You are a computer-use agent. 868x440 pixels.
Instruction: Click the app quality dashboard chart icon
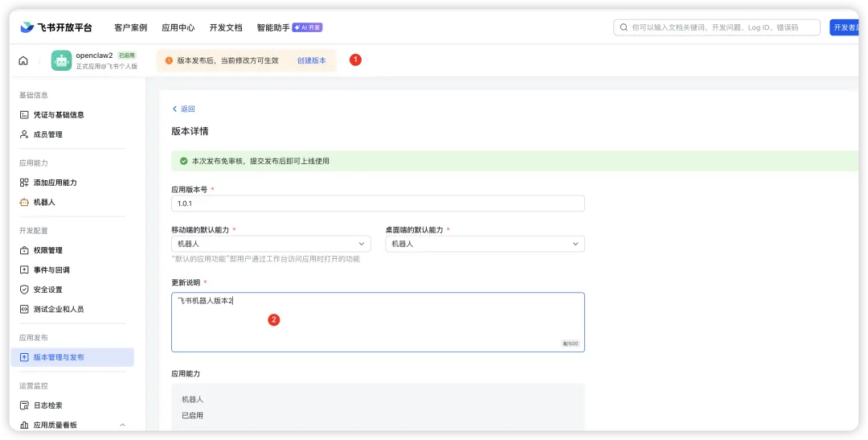tap(24, 425)
